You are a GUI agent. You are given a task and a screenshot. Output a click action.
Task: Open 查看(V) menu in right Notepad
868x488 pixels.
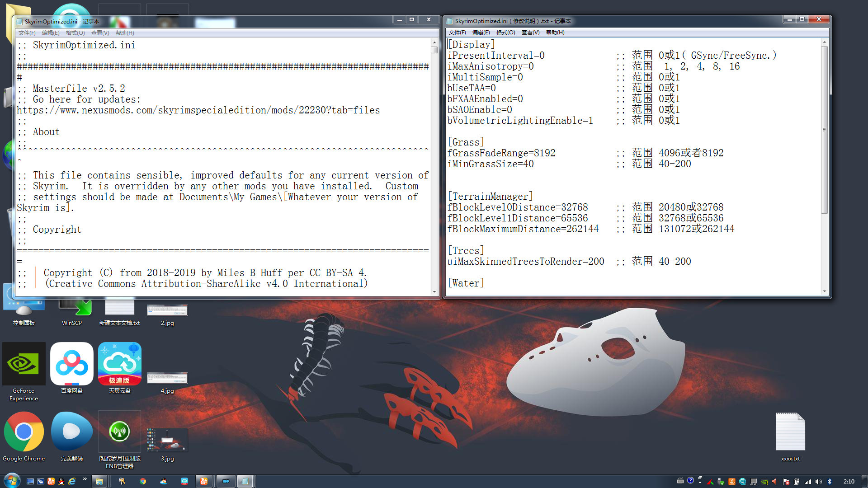point(530,33)
